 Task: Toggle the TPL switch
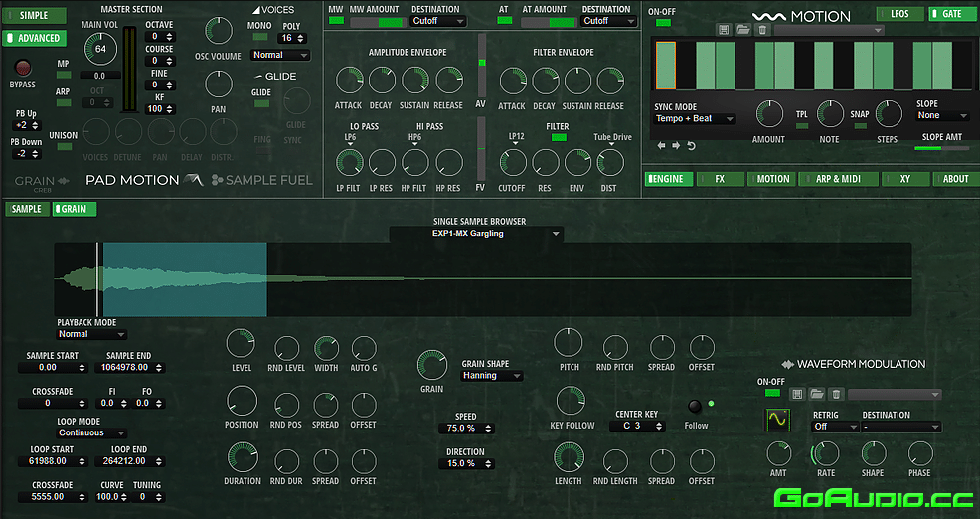pos(801,125)
